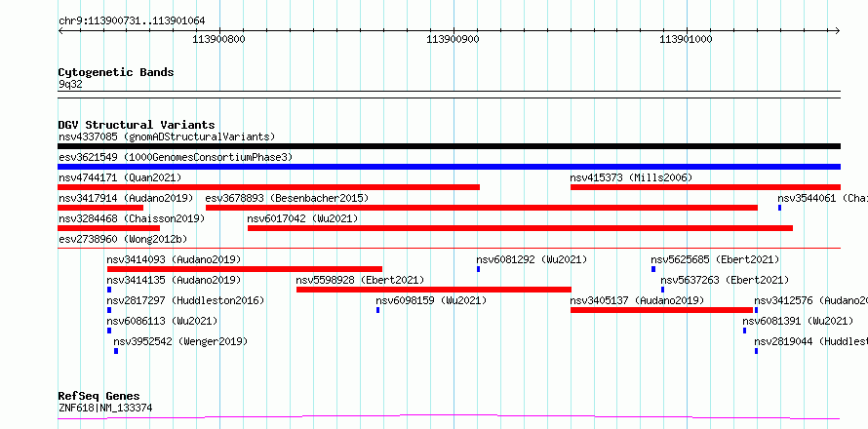The image size is (868, 429).
Task: Select nsv3414135 (Audano2019) blue marker
Action: click(x=109, y=290)
